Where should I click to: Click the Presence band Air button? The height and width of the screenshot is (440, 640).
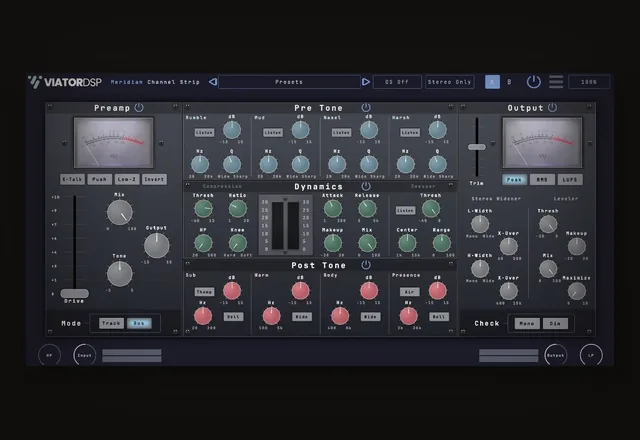[410, 292]
